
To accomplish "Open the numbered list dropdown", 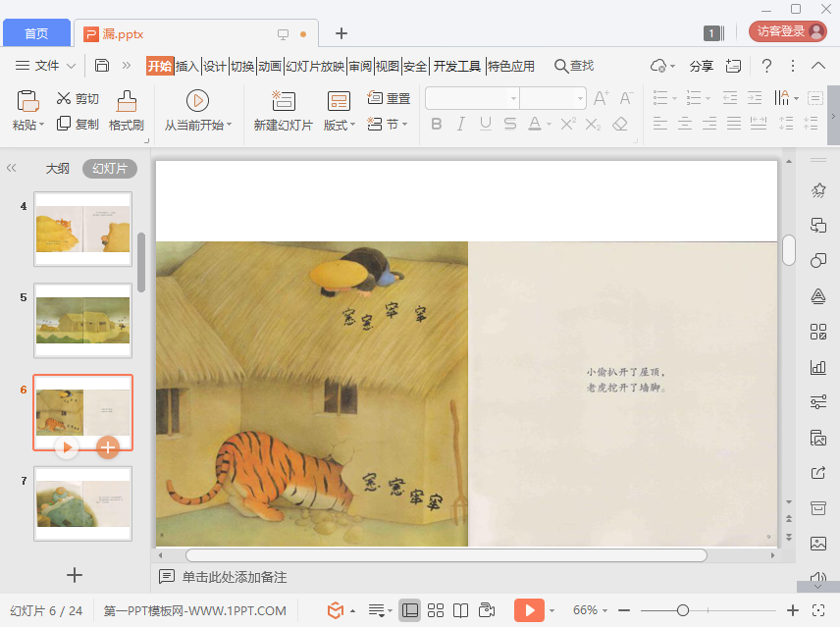I will click(x=708, y=98).
